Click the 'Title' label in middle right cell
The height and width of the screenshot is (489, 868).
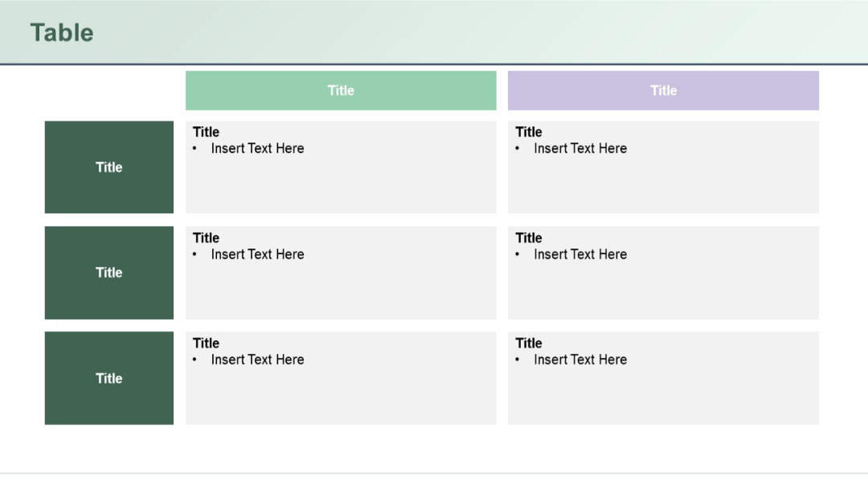point(528,237)
